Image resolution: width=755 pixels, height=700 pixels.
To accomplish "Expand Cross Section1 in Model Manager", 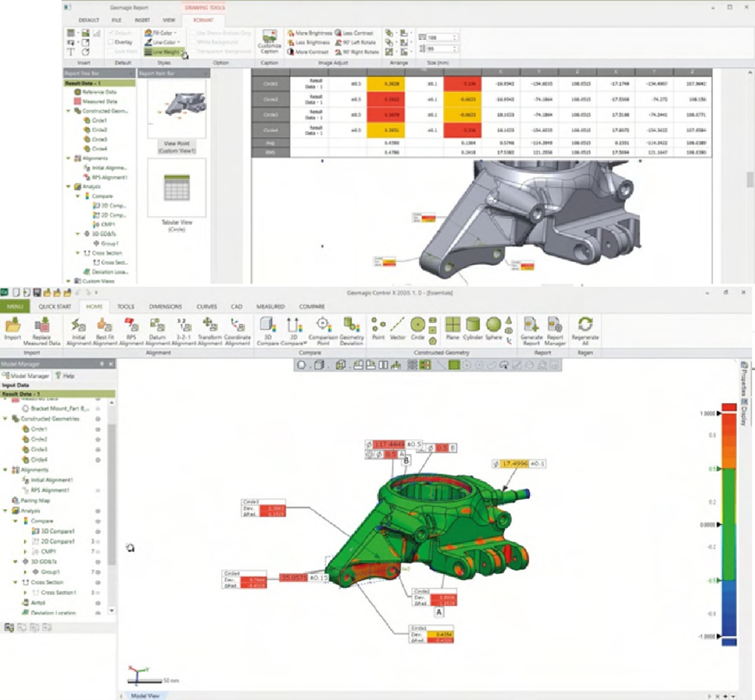I will coord(25,592).
